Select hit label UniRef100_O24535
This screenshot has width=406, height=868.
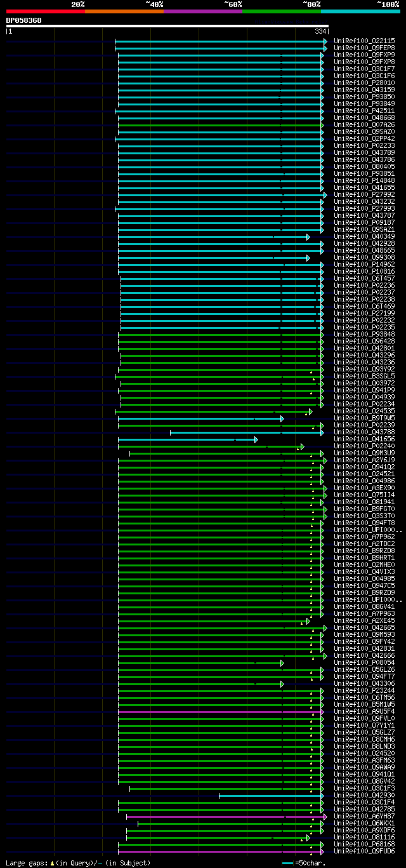click(x=364, y=411)
